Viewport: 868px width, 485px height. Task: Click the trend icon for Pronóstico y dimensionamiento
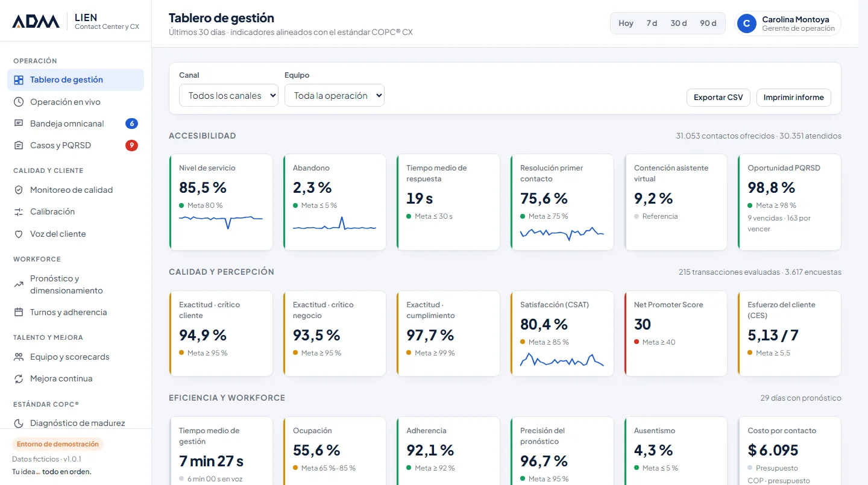(19, 284)
